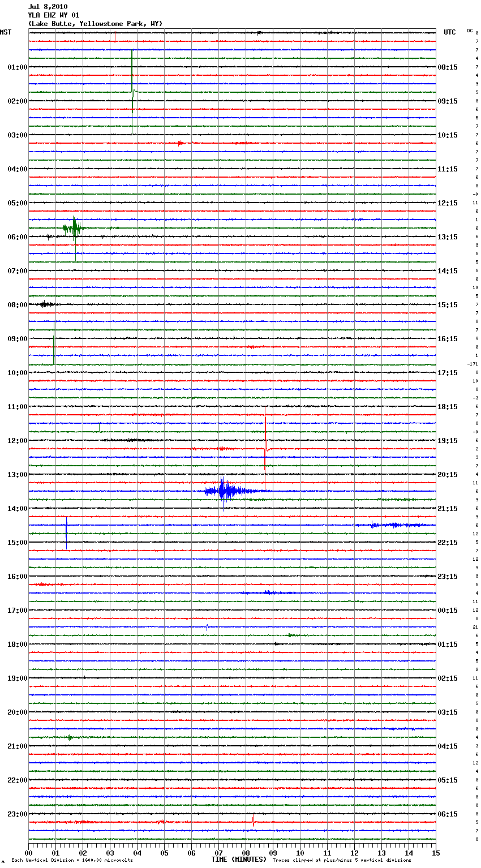Click the '19:15' UTC time label
Image resolution: width=481 pixels, height=868 pixels.
448,441
